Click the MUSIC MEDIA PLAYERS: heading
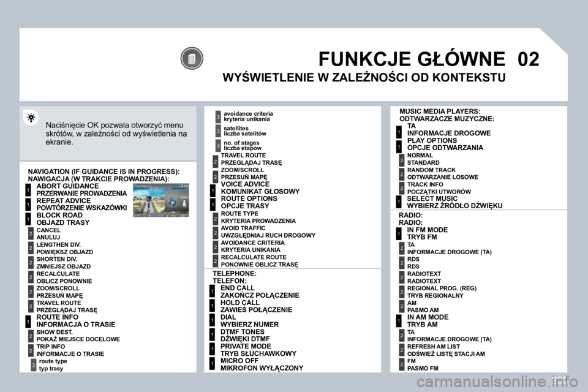The image size is (588, 392). point(440,111)
